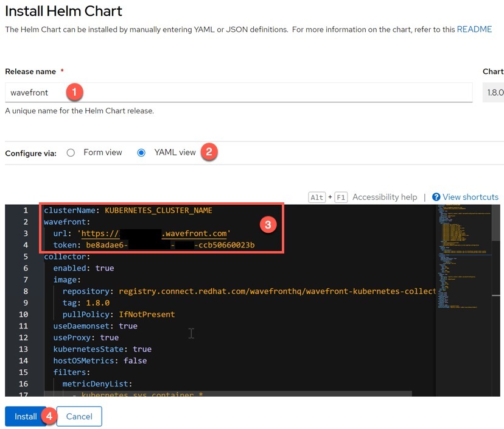This screenshot has height=429, width=504.
Task: Click the Install button
Action: (x=26, y=416)
